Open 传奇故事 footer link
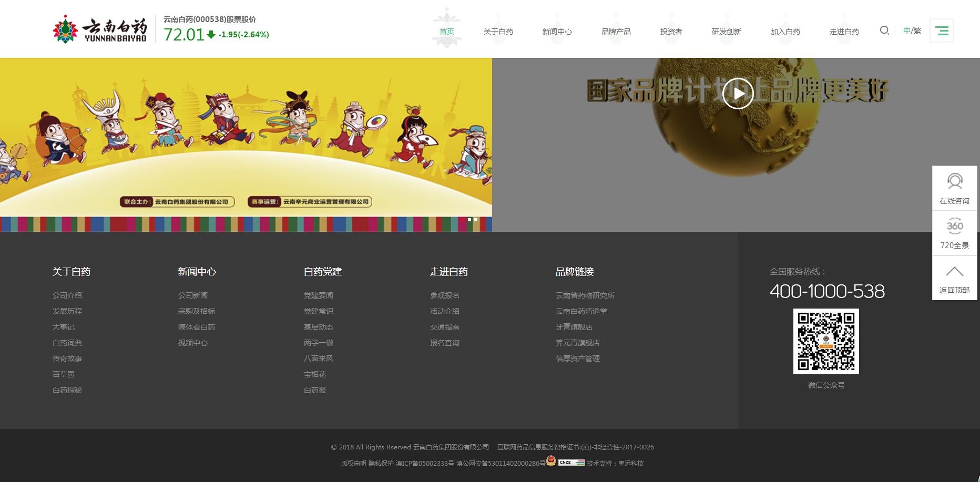980x482 pixels. (x=67, y=358)
